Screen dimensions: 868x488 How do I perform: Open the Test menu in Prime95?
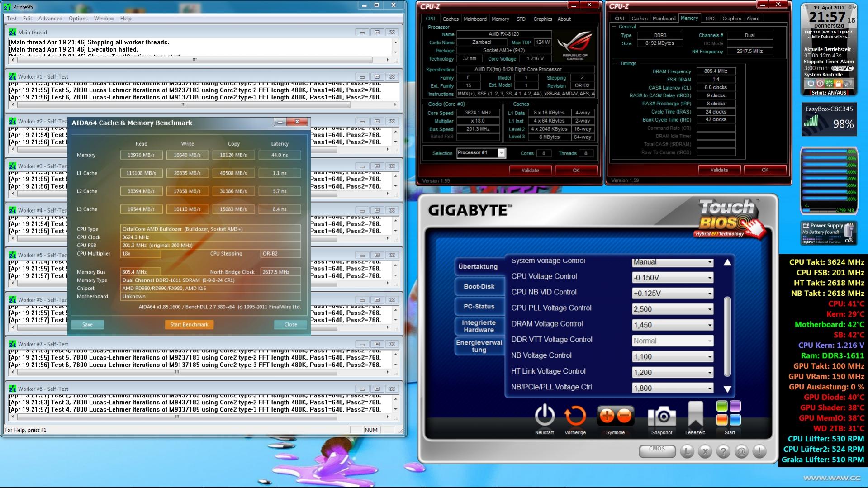[12, 19]
